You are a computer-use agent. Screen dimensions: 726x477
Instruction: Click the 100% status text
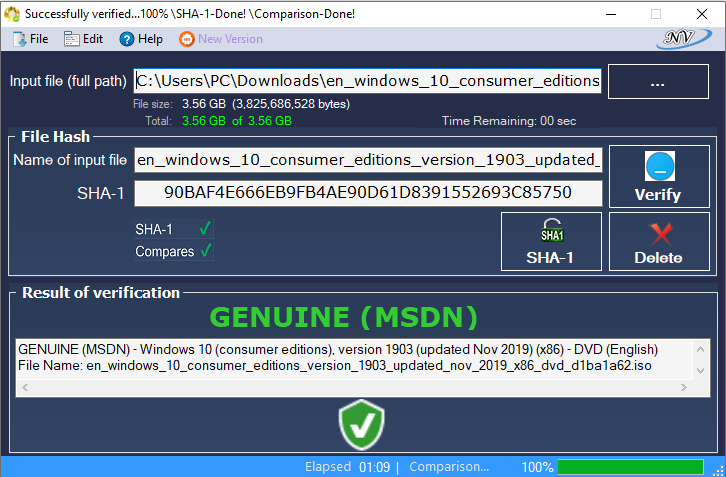(x=537, y=467)
